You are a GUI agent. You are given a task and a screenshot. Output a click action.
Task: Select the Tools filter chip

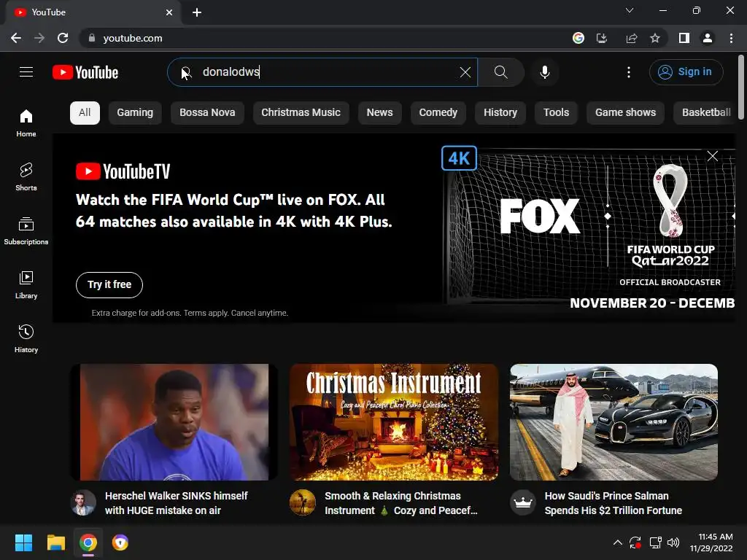(x=557, y=113)
